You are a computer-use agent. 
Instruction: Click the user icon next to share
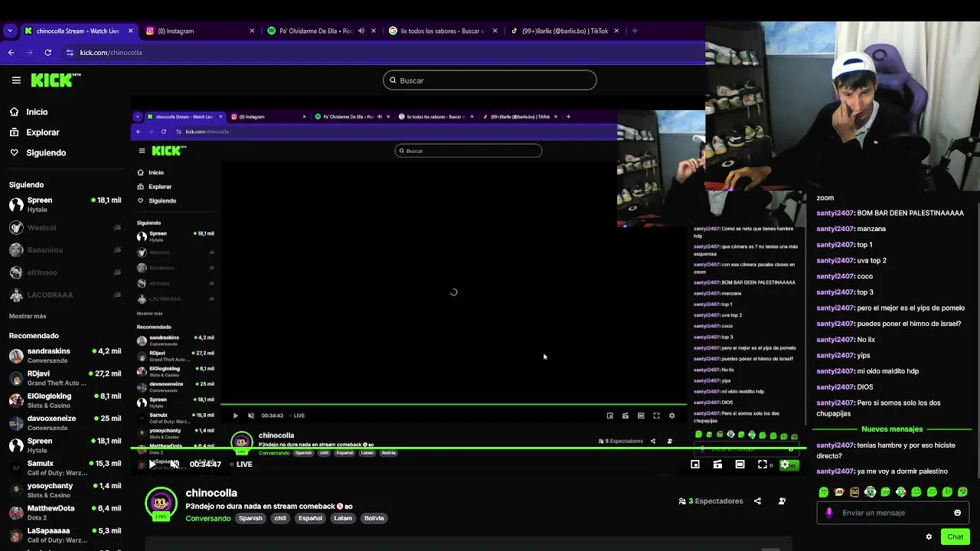(x=782, y=501)
